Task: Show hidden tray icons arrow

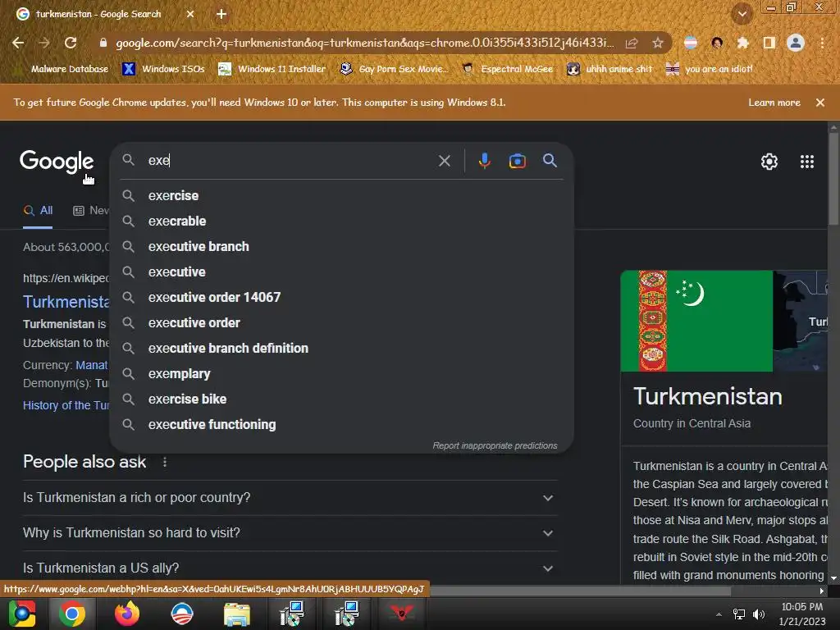Action: [719, 614]
